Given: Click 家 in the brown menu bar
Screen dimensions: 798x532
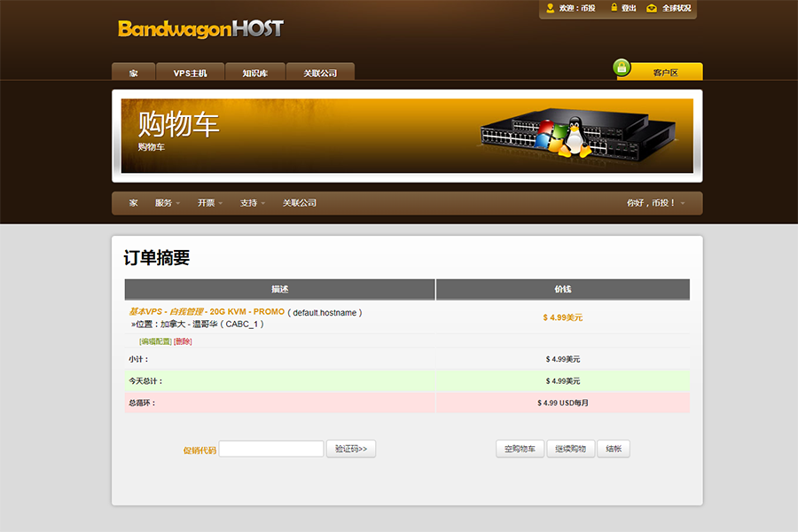Looking at the screenshot, I should point(133,203).
